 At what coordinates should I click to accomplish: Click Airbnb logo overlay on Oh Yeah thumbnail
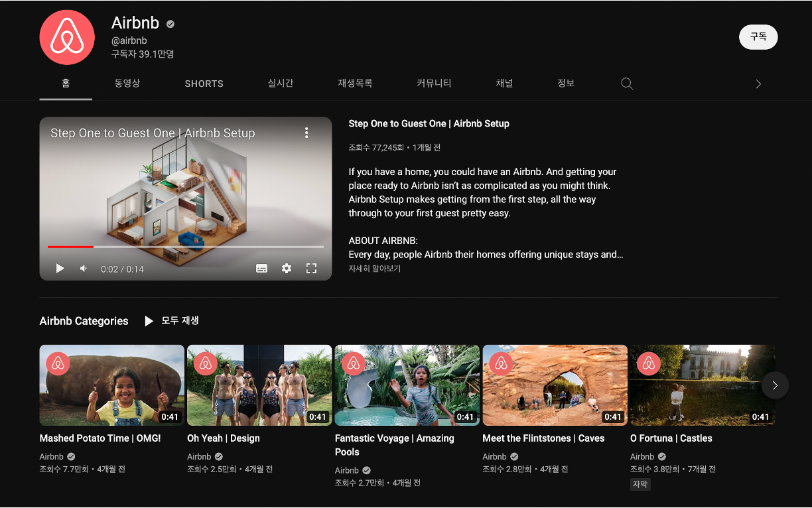(x=206, y=363)
